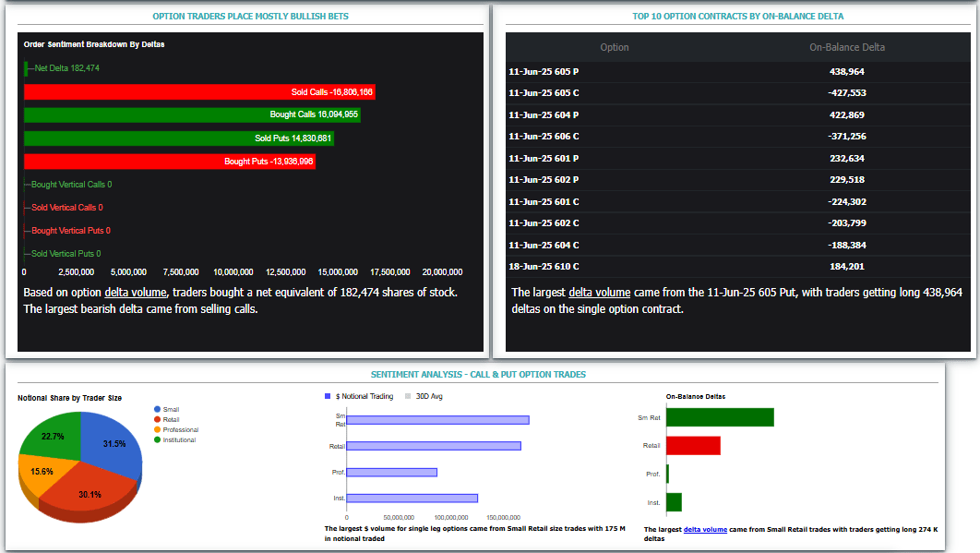Follow delta volume link under On-Balance Deltas chart
This screenshot has width=980, height=553.
click(x=705, y=529)
